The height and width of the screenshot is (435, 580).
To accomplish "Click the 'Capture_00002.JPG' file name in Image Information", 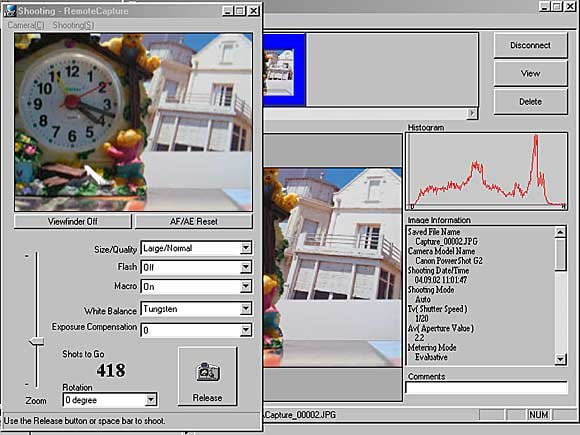I will pos(446,242).
